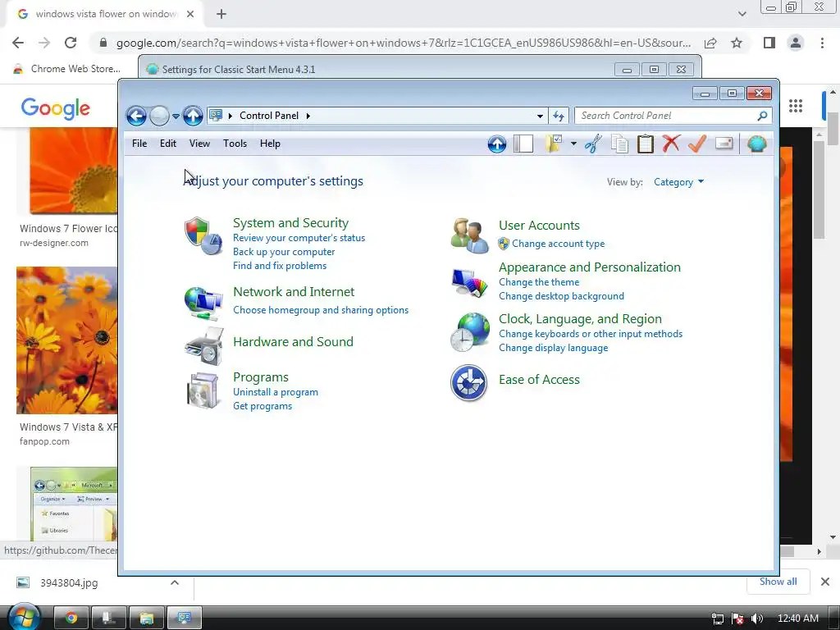Image resolution: width=840 pixels, height=630 pixels.
Task: Click Choose homegroup and sharing options
Action: 321,310
